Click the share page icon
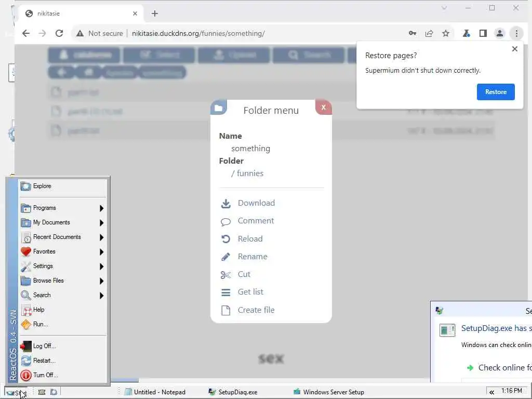 [x=429, y=33]
